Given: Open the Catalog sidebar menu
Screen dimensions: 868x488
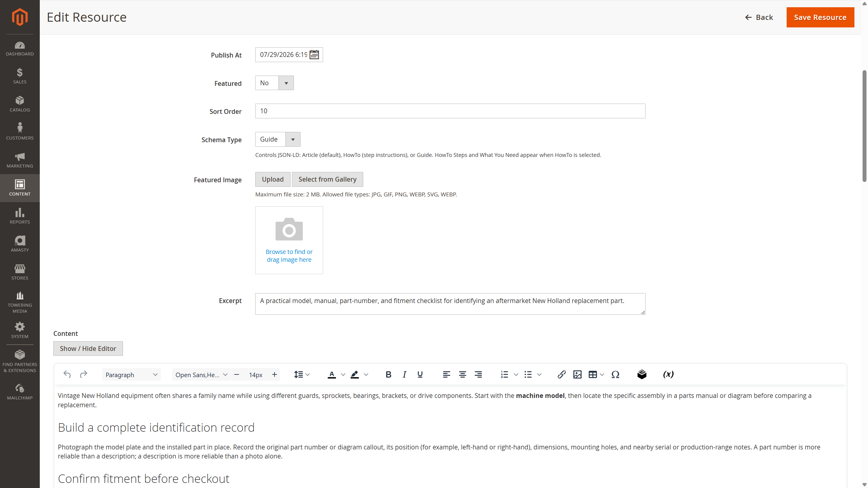Looking at the screenshot, I should [20, 105].
